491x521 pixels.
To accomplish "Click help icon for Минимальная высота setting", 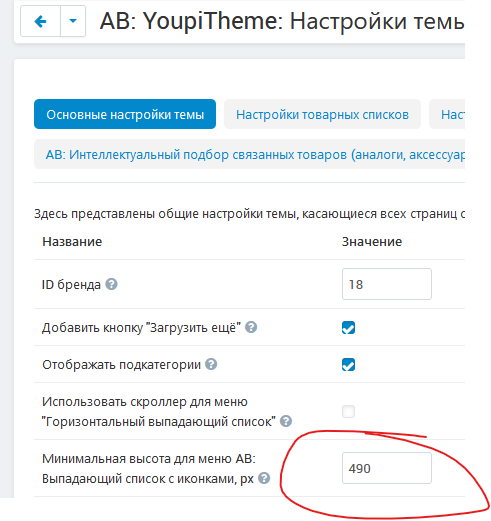I will [x=264, y=478].
